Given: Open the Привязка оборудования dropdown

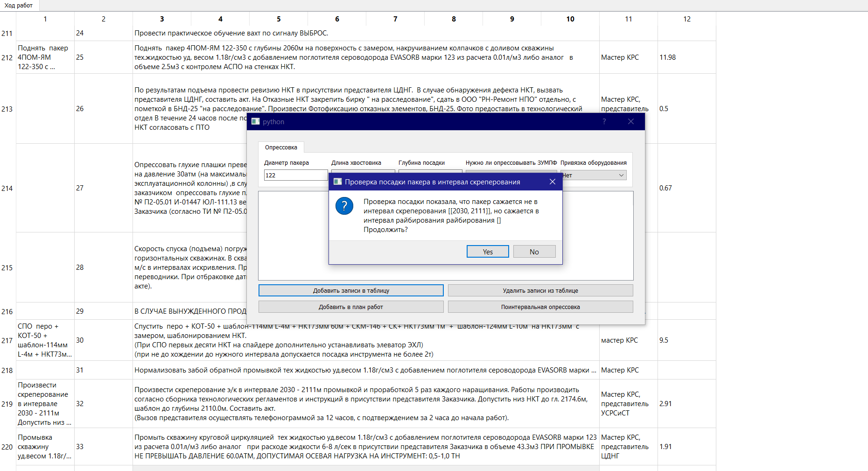Looking at the screenshot, I should [x=594, y=175].
